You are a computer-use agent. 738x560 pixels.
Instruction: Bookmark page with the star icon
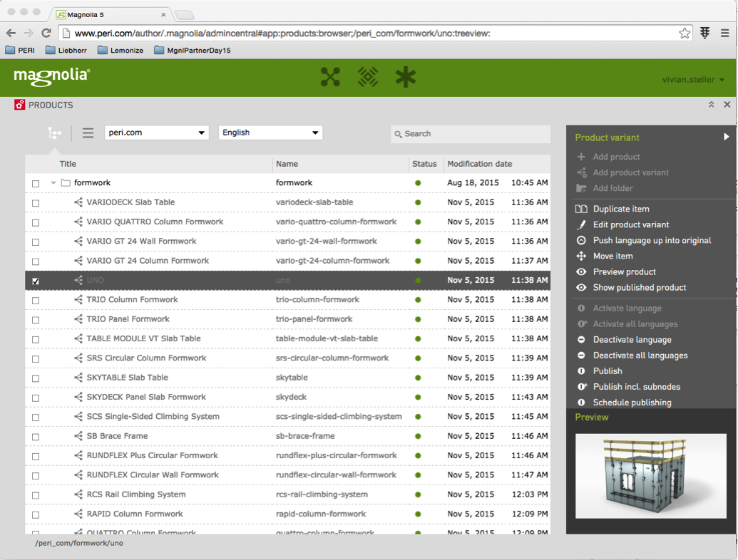click(685, 33)
